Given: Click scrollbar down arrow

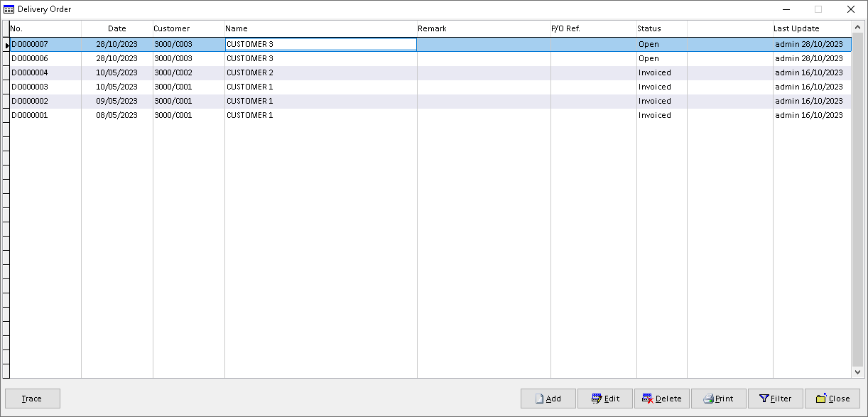Looking at the screenshot, I should pyautogui.click(x=857, y=372).
